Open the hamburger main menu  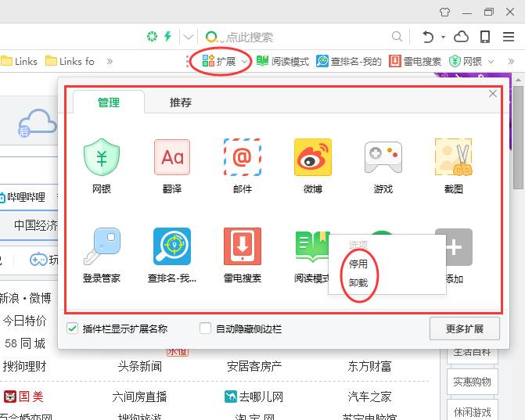pyautogui.click(x=509, y=37)
